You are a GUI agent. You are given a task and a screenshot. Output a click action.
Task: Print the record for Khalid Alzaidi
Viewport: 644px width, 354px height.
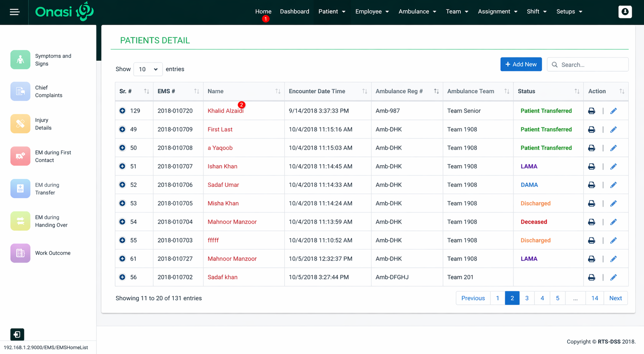click(591, 110)
